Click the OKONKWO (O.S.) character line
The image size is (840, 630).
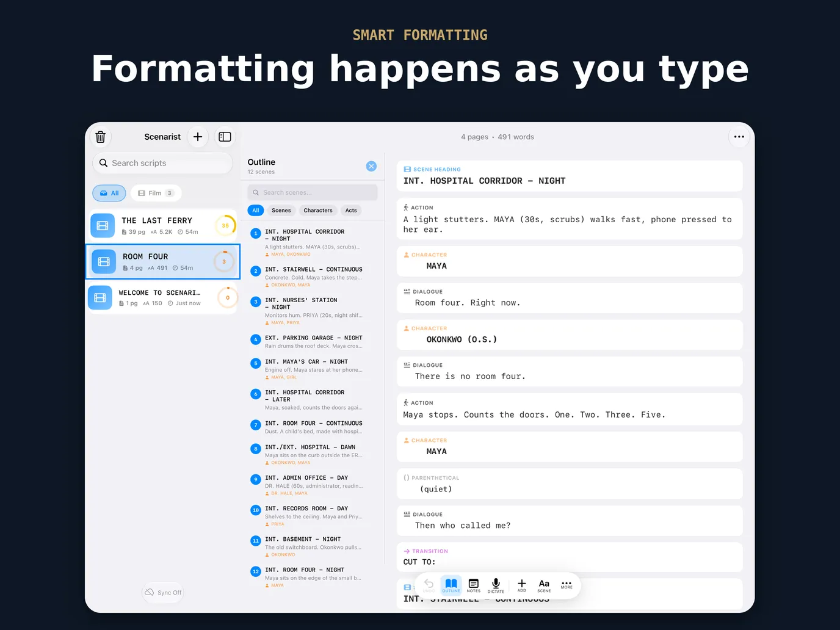pyautogui.click(x=462, y=339)
